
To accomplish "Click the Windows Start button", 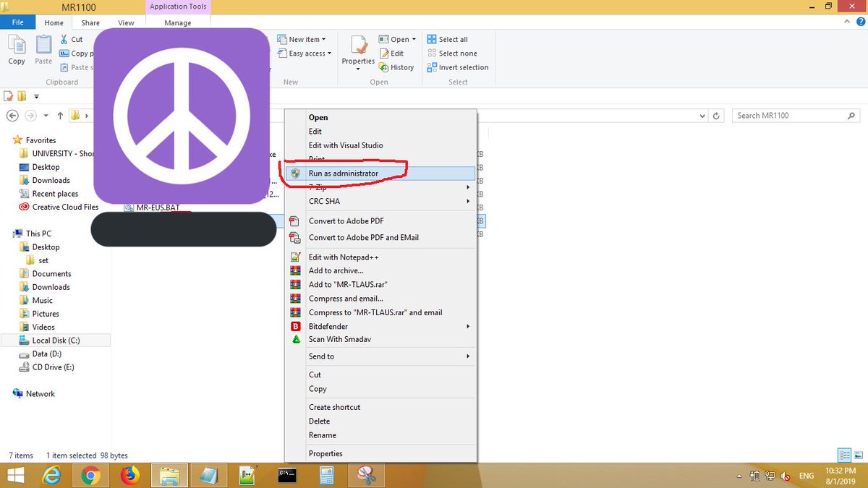I will (x=14, y=475).
